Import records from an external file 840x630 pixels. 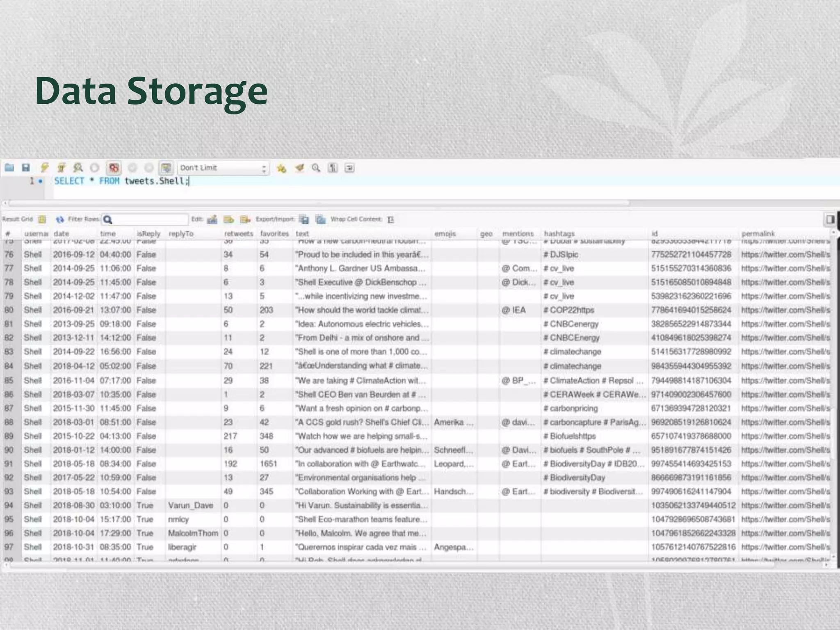(x=321, y=219)
